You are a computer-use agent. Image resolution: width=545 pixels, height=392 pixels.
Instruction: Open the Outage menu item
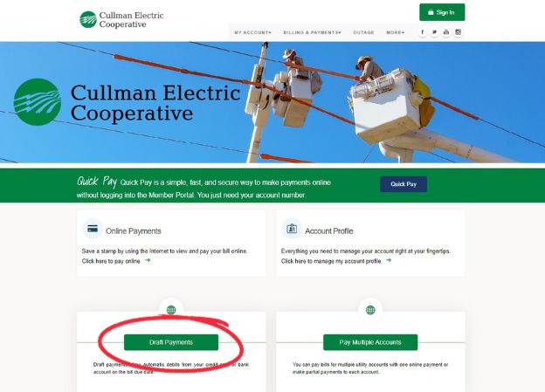tap(363, 32)
